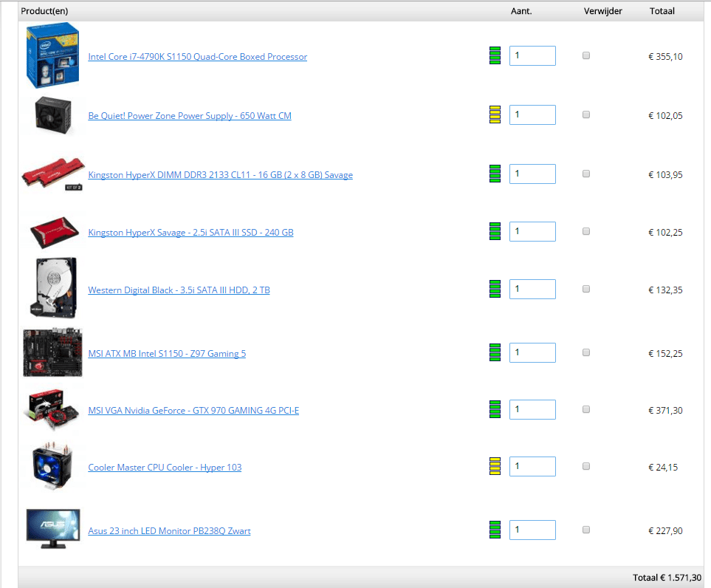Open the Be Quiet! power supply image
The width and height of the screenshot is (711, 588).
point(53,114)
